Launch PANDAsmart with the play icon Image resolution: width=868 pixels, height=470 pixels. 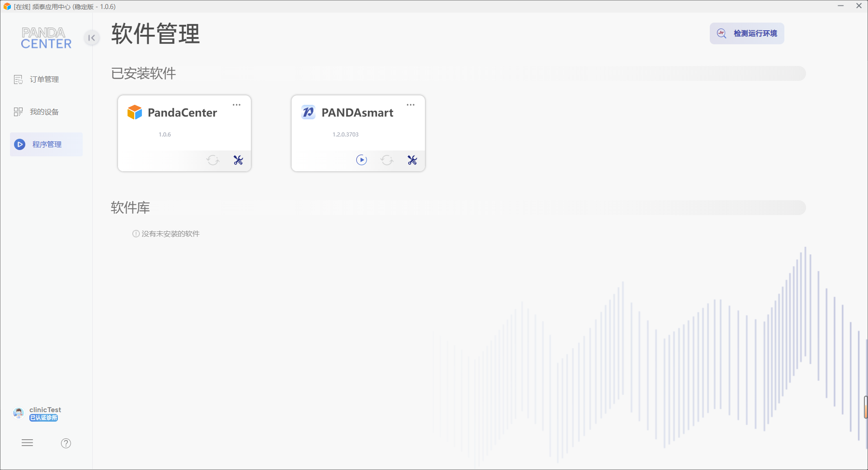click(x=362, y=160)
